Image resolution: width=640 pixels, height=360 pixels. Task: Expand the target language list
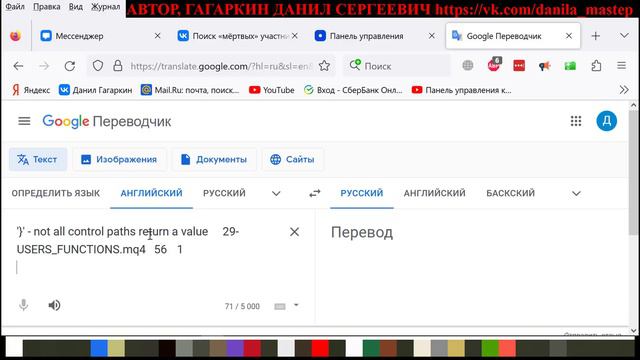coord(576,193)
